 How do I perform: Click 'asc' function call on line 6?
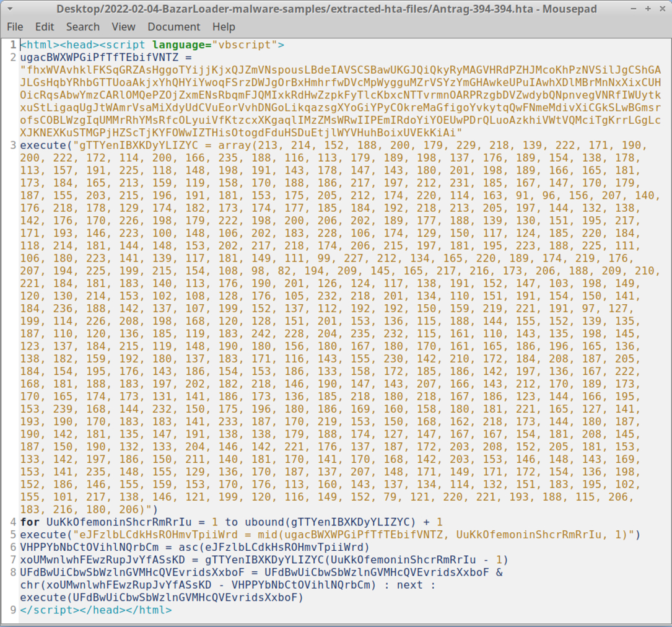coord(188,547)
